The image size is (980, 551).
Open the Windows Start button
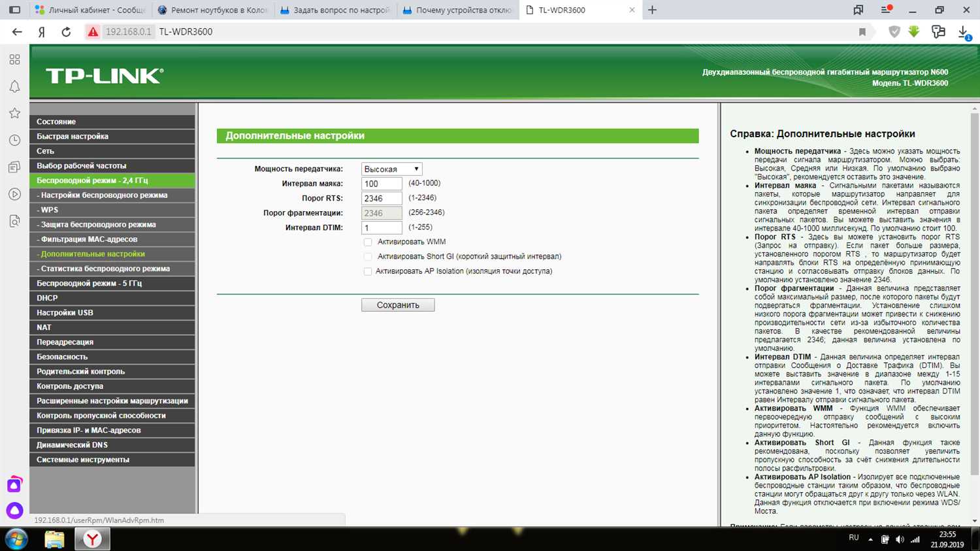pyautogui.click(x=16, y=539)
